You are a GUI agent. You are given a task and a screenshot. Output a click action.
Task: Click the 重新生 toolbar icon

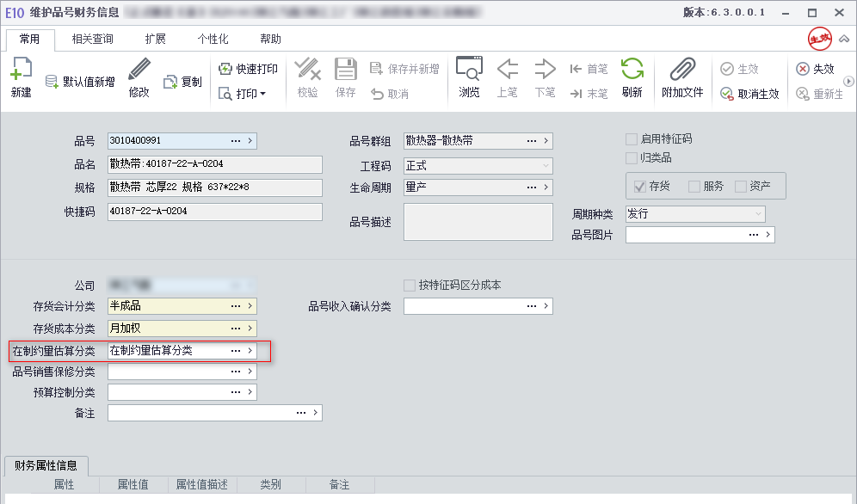[x=803, y=94]
